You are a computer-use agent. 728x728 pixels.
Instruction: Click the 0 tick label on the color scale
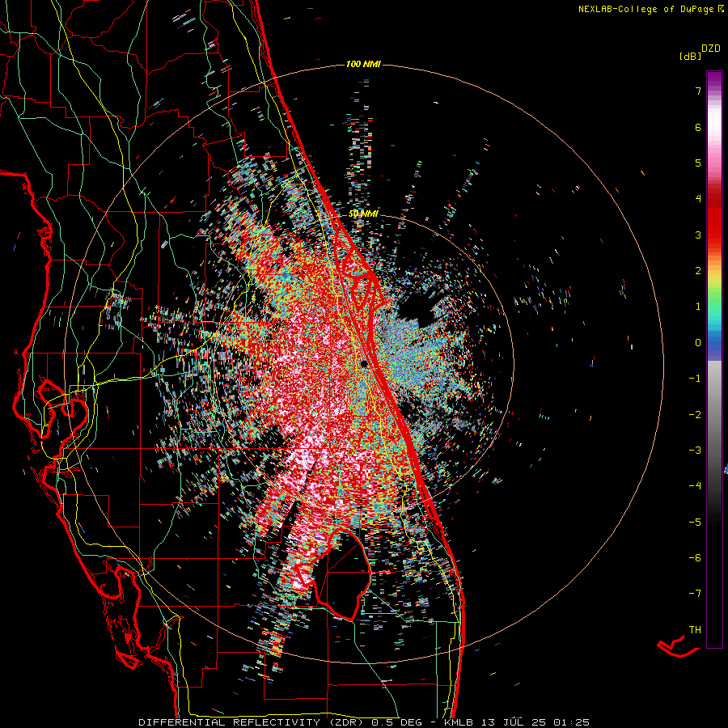698,343
